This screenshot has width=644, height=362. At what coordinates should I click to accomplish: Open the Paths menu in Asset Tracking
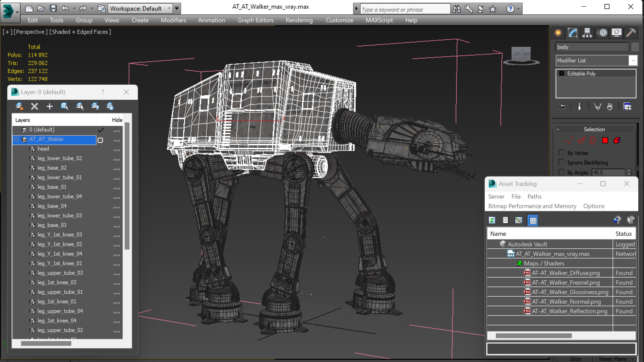coord(534,197)
